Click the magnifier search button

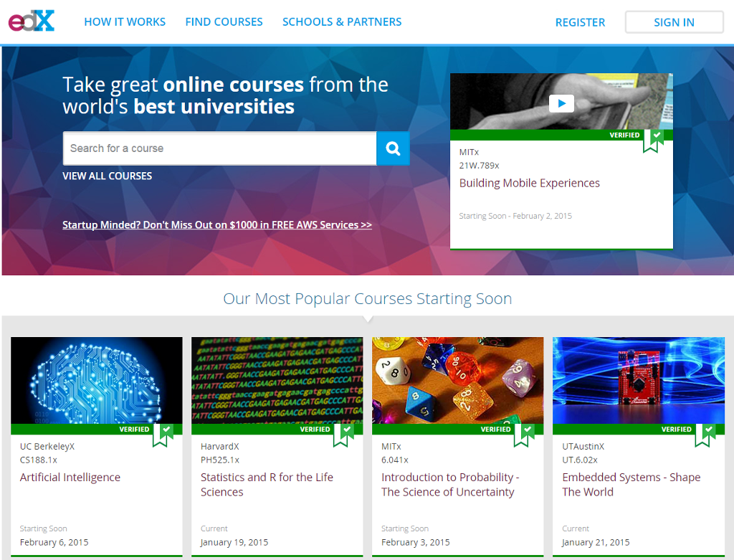(393, 148)
